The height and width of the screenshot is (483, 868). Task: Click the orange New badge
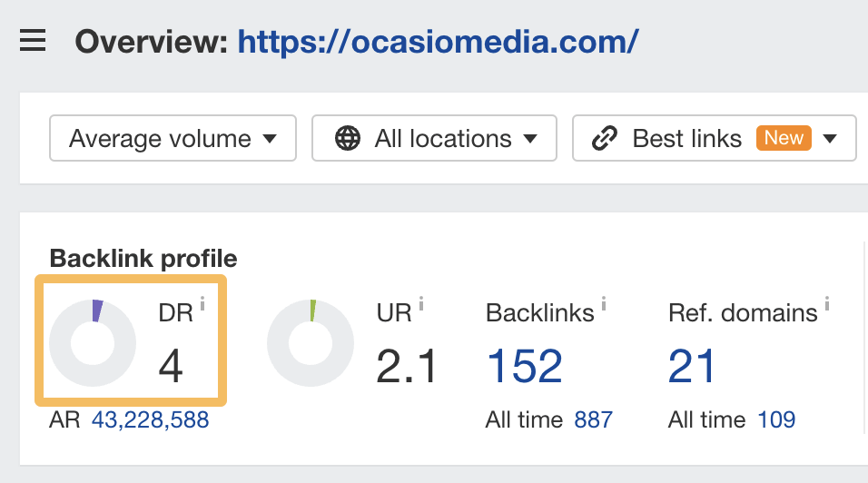[784, 138]
